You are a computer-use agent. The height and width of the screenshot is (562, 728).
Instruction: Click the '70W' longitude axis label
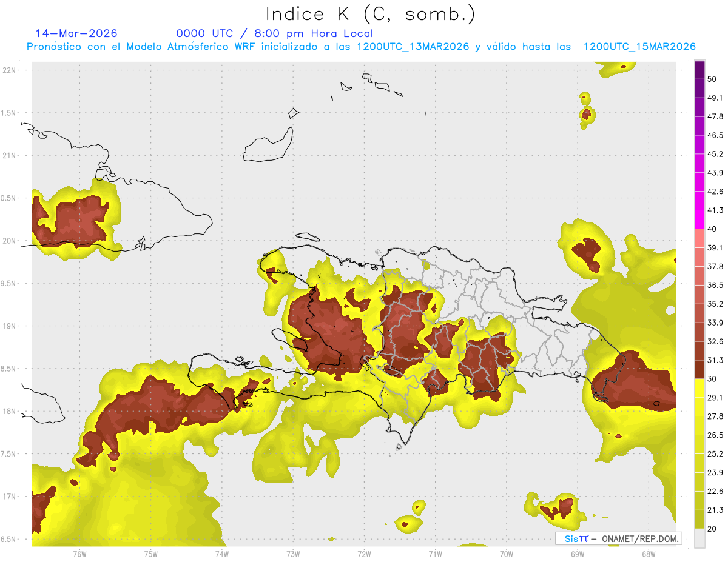pos(506,554)
